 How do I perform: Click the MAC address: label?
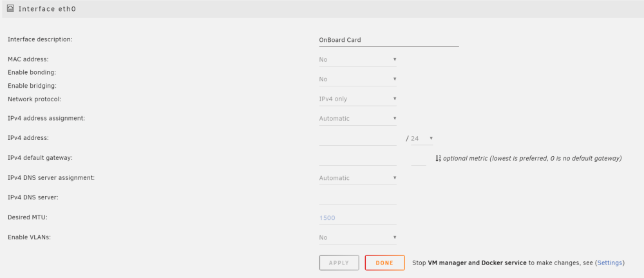28,59
